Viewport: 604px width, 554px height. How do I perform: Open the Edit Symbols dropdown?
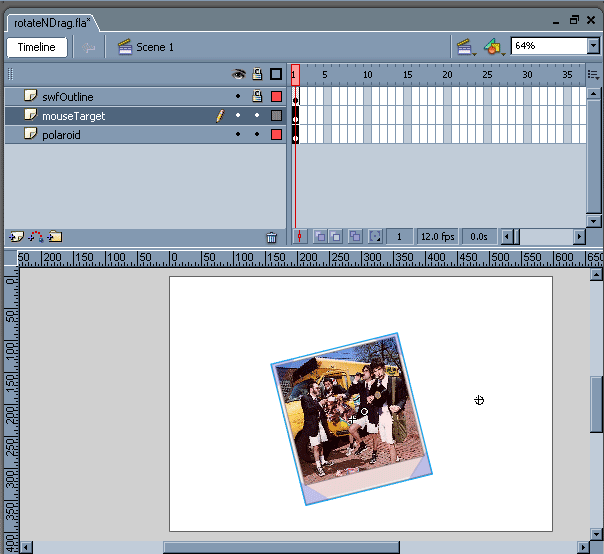coord(493,46)
